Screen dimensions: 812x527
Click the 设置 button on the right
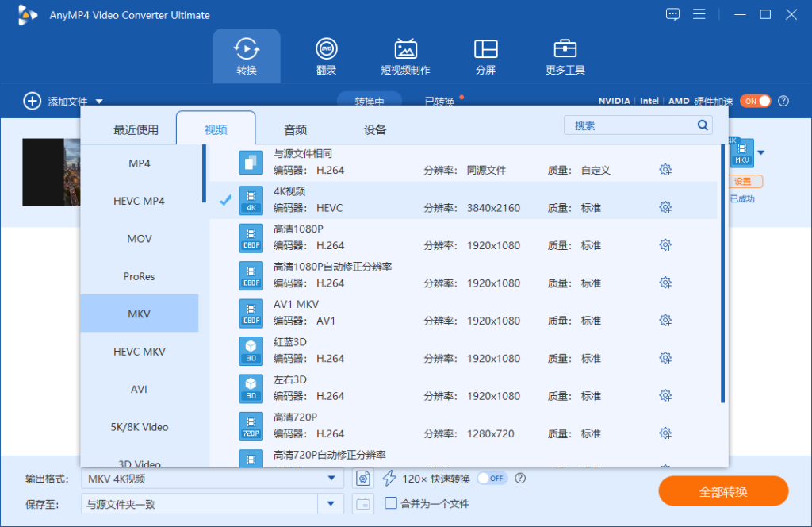click(744, 181)
